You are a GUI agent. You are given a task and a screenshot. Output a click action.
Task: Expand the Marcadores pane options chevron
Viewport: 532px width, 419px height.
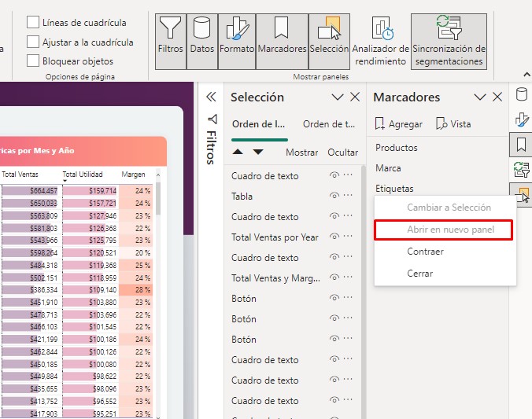click(480, 97)
